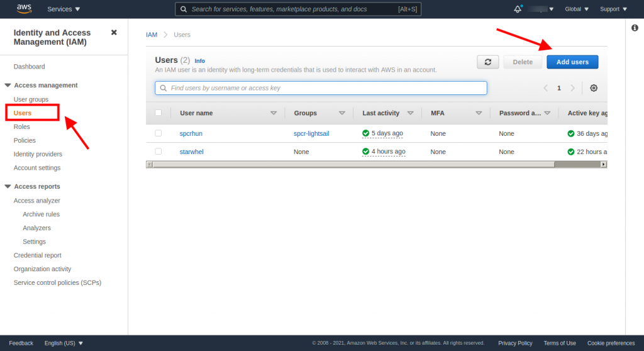Click page number 1 in pagination
The width and height of the screenshot is (644, 351).
tap(559, 88)
